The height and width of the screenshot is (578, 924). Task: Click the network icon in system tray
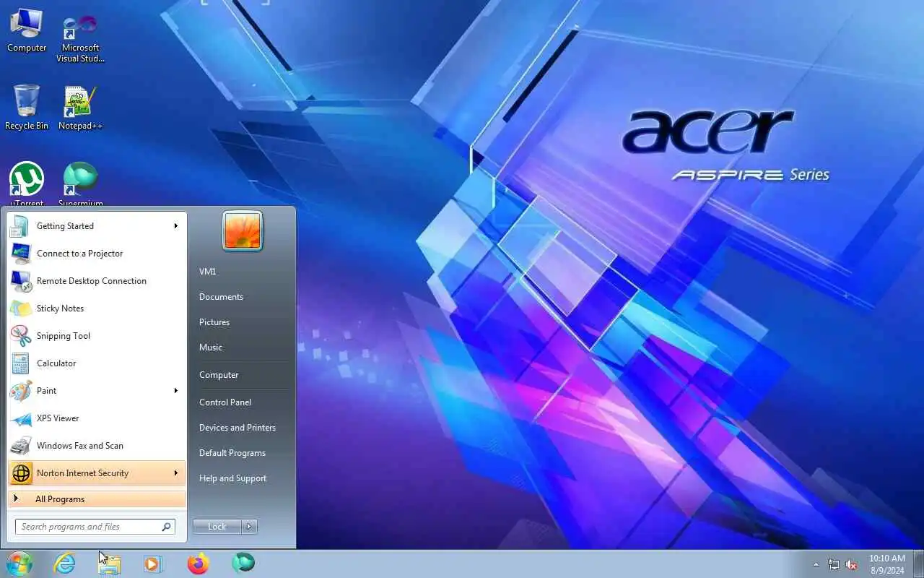[834, 564]
